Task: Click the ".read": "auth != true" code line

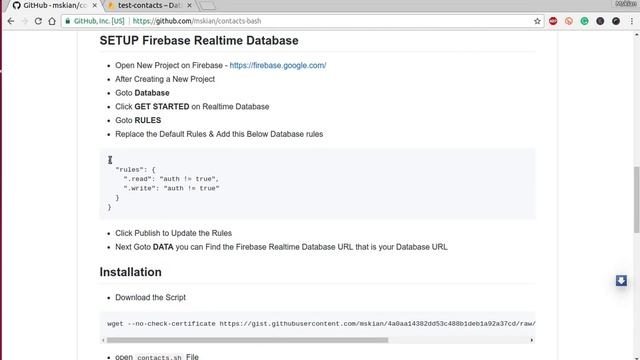Action: (171, 179)
